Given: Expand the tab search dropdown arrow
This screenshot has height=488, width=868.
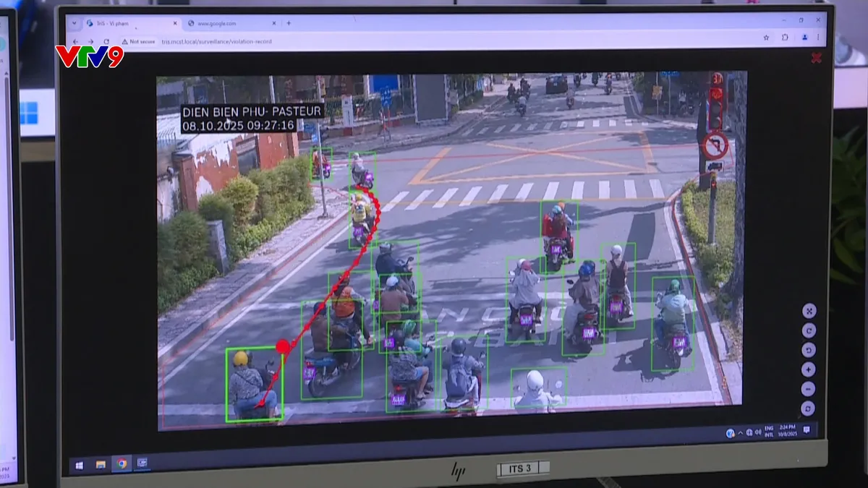Looking at the screenshot, I should [75, 23].
